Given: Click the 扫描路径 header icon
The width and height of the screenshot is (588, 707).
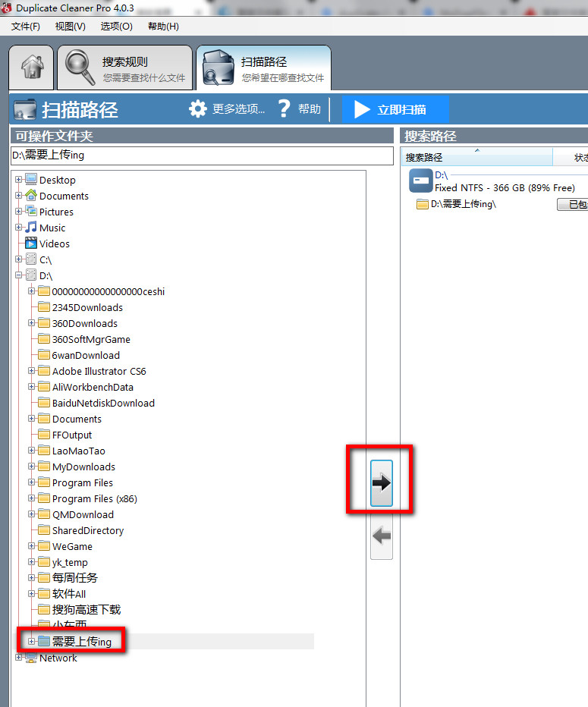Looking at the screenshot, I should 24,109.
